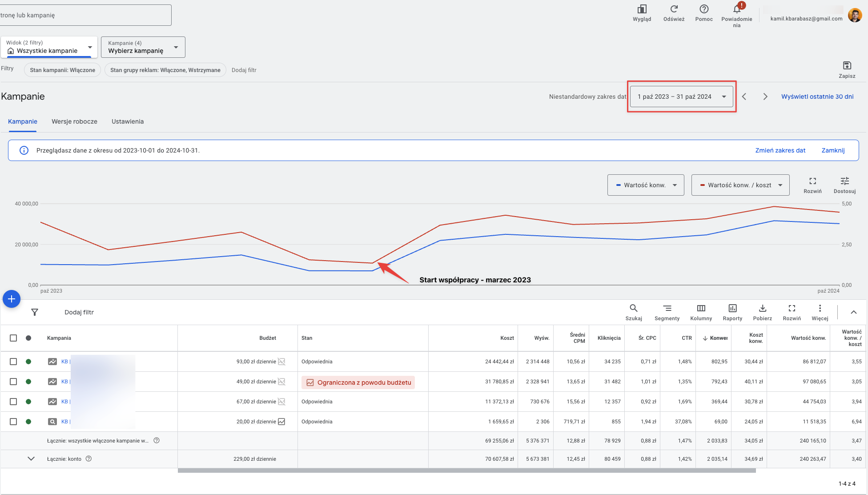Click the Pobierz download icon
The height and width of the screenshot is (495, 868).
[763, 308]
